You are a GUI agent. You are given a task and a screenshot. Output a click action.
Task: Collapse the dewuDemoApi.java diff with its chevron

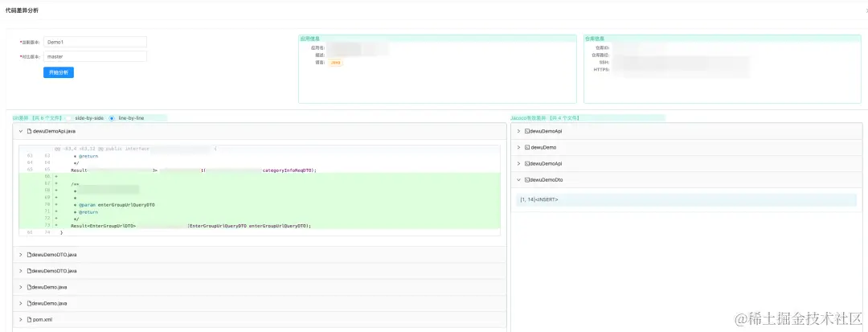pos(20,131)
